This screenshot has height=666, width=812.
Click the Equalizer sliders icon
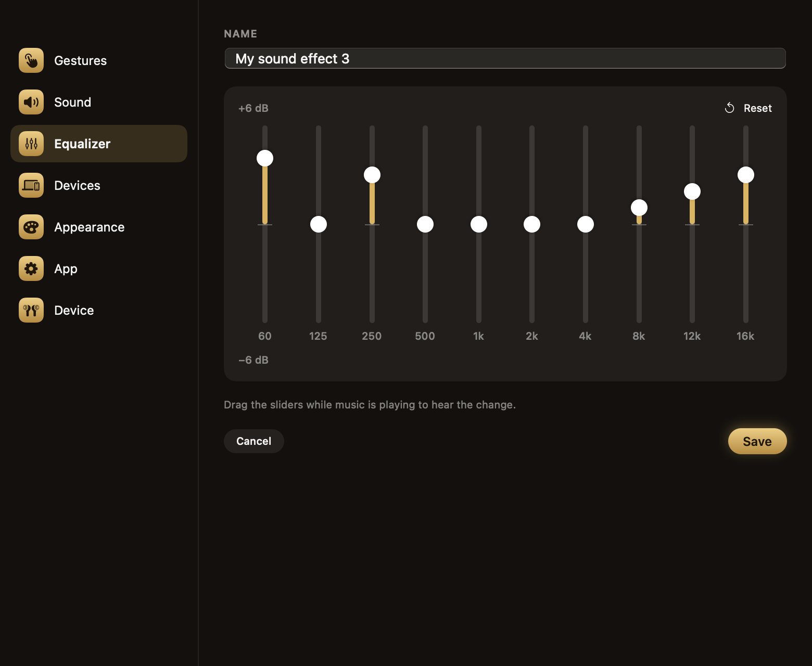(x=31, y=144)
